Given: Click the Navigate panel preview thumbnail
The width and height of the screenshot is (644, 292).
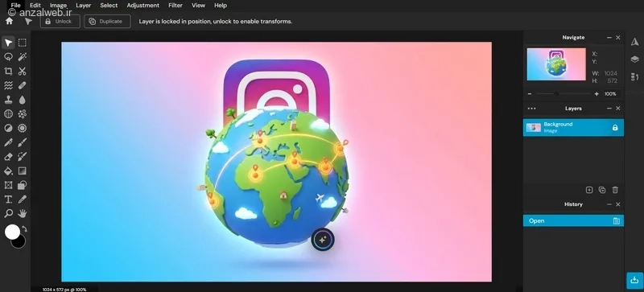Looking at the screenshot, I should pyautogui.click(x=556, y=64).
